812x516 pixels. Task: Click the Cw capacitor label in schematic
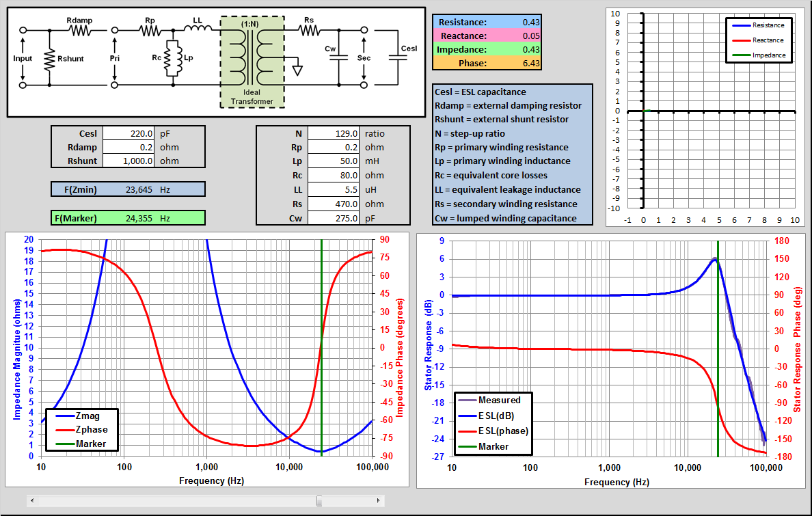[330, 49]
